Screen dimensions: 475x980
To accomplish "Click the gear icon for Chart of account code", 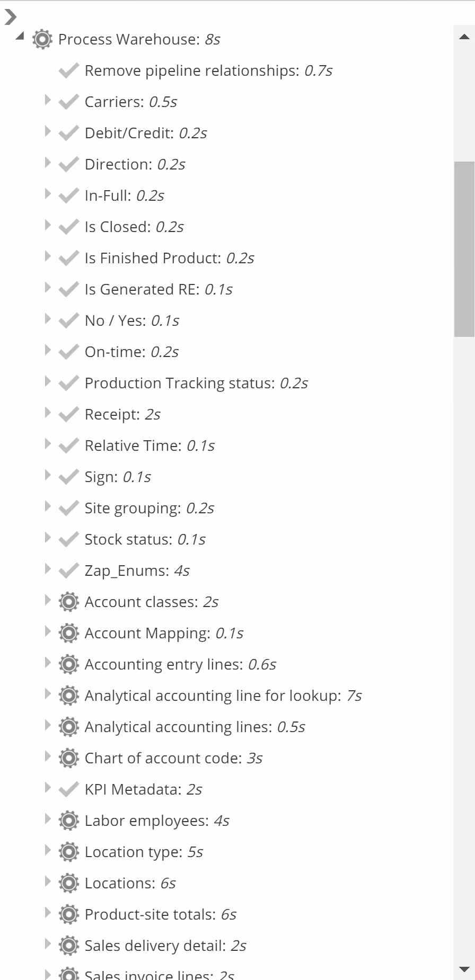I will click(68, 758).
